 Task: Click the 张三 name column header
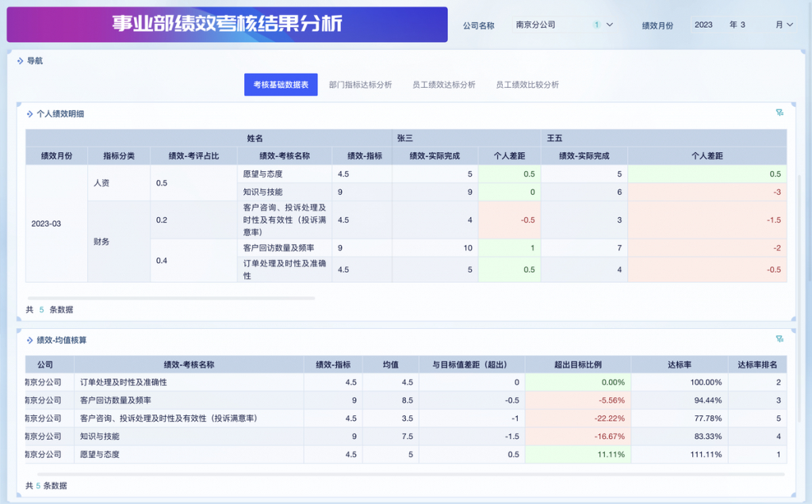click(466, 138)
